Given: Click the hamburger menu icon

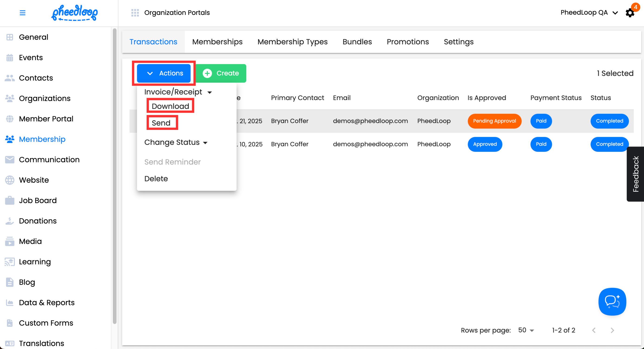Looking at the screenshot, I should pos(23,13).
